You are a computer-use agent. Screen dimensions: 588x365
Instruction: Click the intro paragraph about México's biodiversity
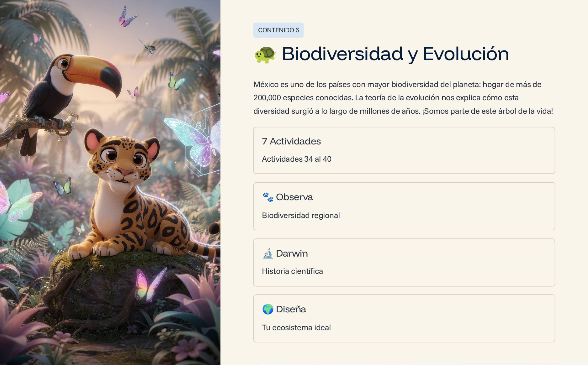point(403,98)
